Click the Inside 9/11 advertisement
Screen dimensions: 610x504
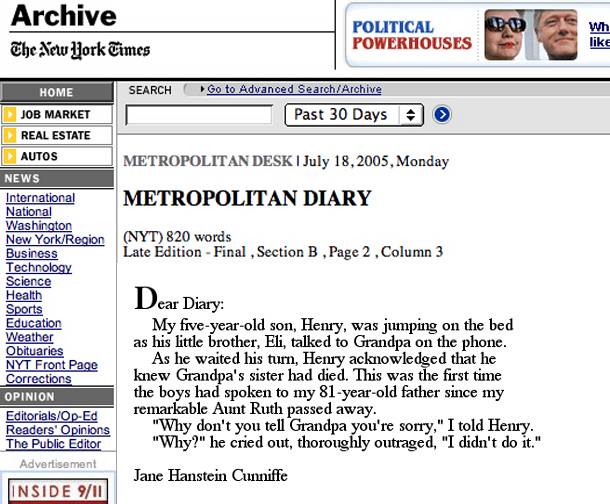56,492
